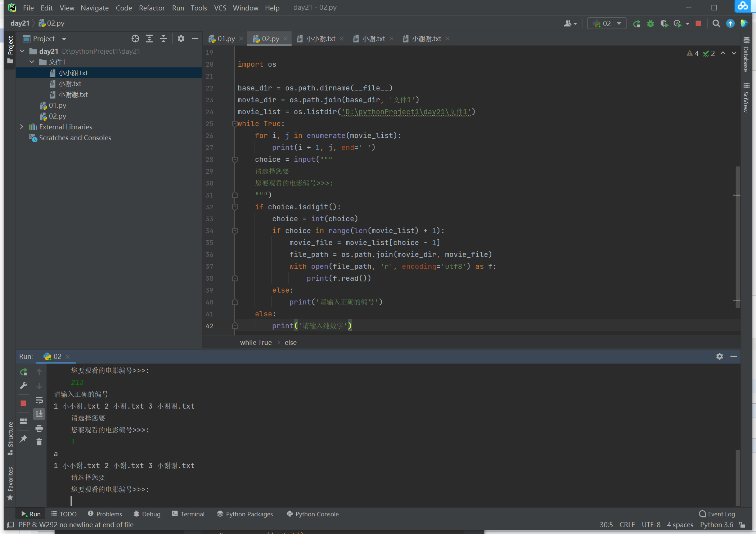
Task: Click the Debug bug icon in toolbar
Action: (650, 24)
